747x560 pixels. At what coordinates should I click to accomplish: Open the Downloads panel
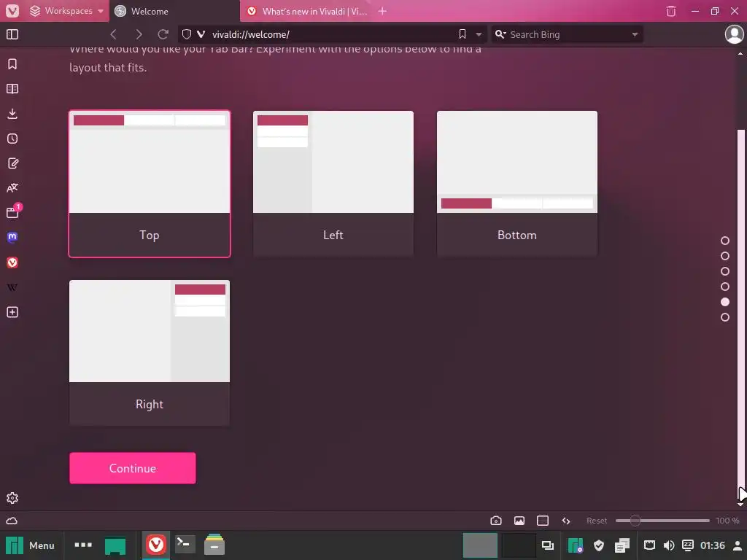point(12,114)
